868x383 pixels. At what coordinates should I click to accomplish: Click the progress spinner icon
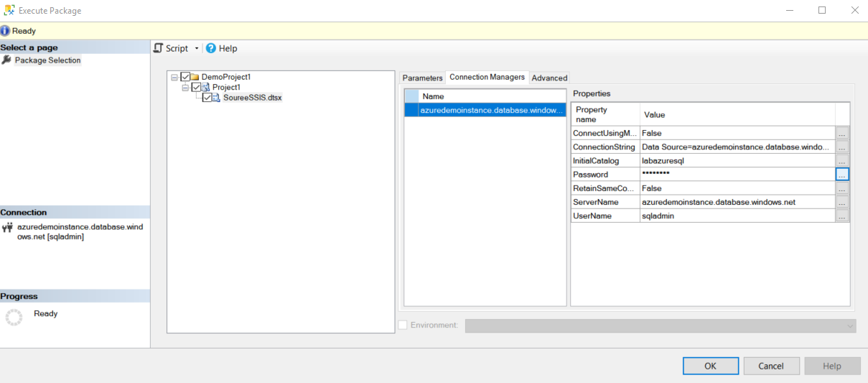pyautogui.click(x=14, y=317)
